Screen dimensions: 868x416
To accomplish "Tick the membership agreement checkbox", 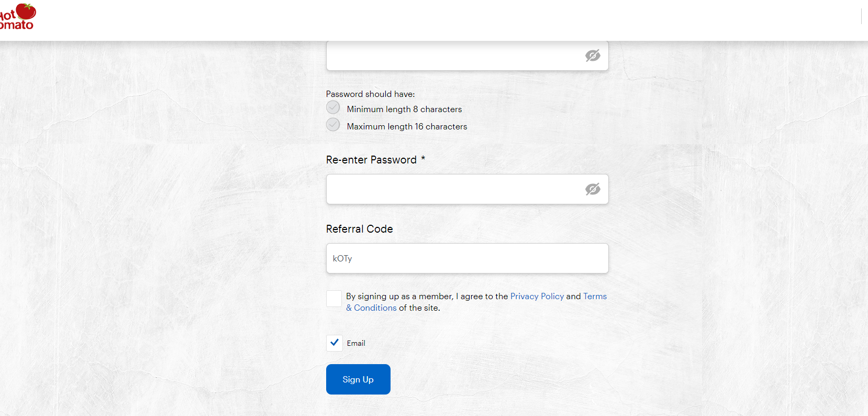I will 334,299.
